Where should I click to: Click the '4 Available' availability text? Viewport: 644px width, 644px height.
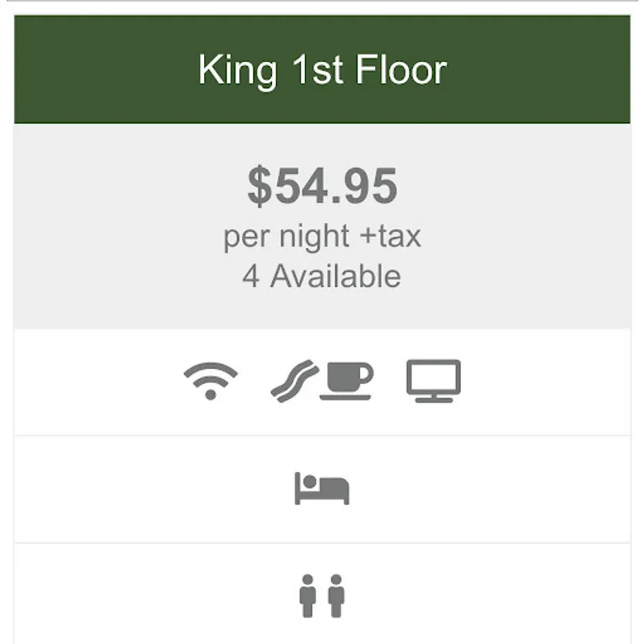(x=321, y=276)
